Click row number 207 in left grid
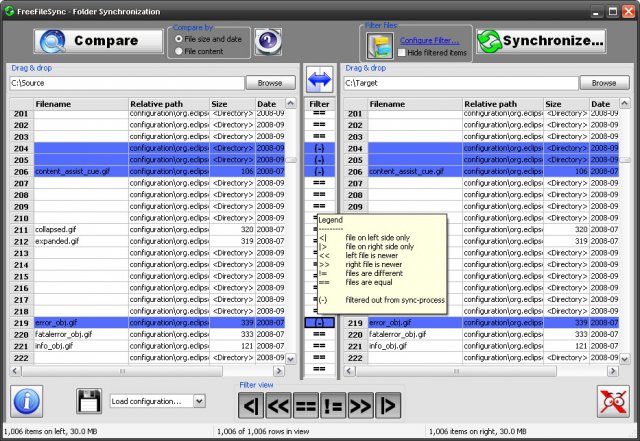Viewport: 640px width, 441px height. click(x=22, y=183)
